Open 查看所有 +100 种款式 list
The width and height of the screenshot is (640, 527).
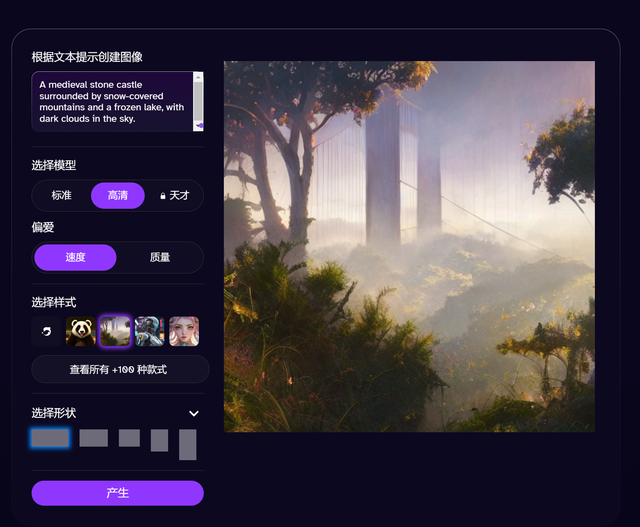(x=120, y=369)
